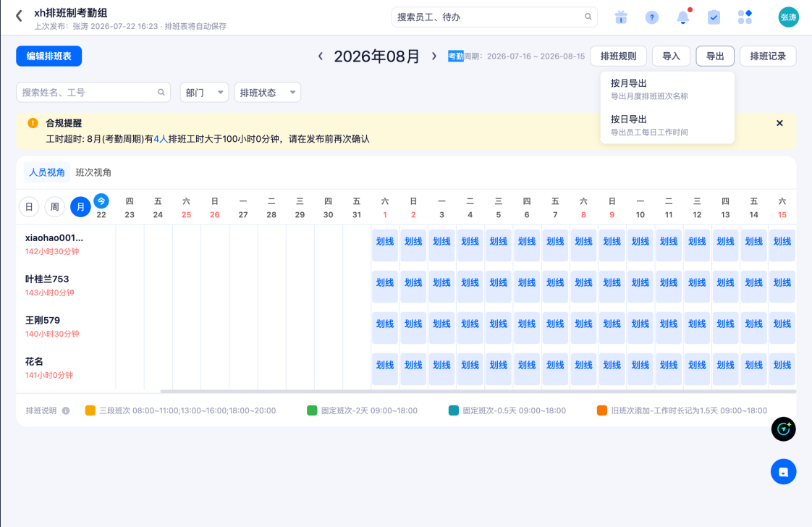Click the orange 三段班次 color swatch
Viewport: 812px width, 527px height.
coord(90,410)
